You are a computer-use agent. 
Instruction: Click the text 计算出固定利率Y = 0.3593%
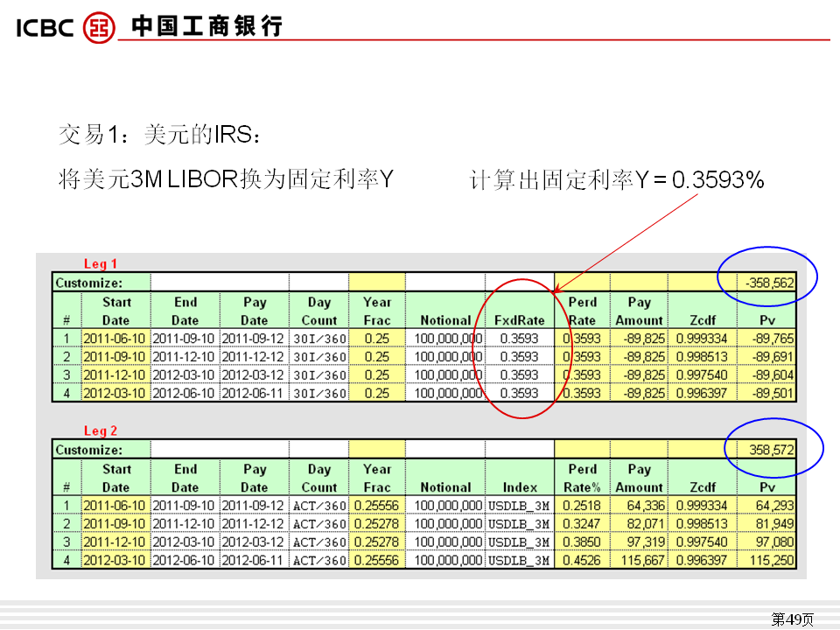coord(617,180)
